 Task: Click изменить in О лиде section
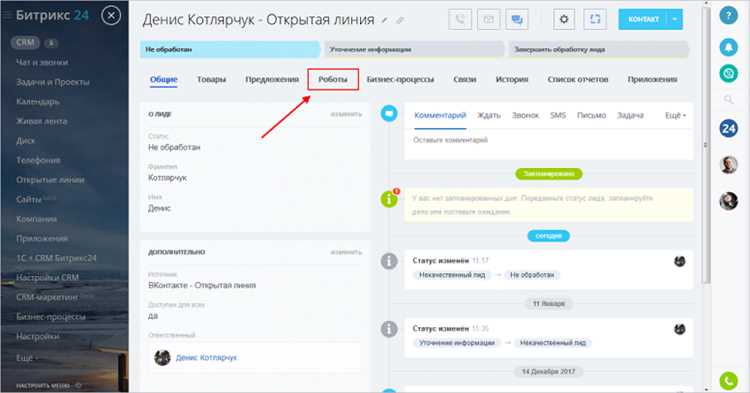pyautogui.click(x=346, y=114)
